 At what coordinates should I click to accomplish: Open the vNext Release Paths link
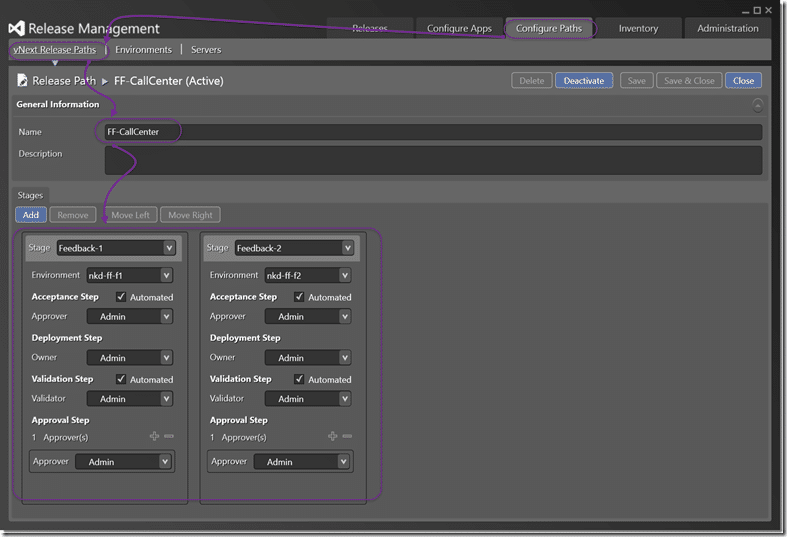(55, 50)
